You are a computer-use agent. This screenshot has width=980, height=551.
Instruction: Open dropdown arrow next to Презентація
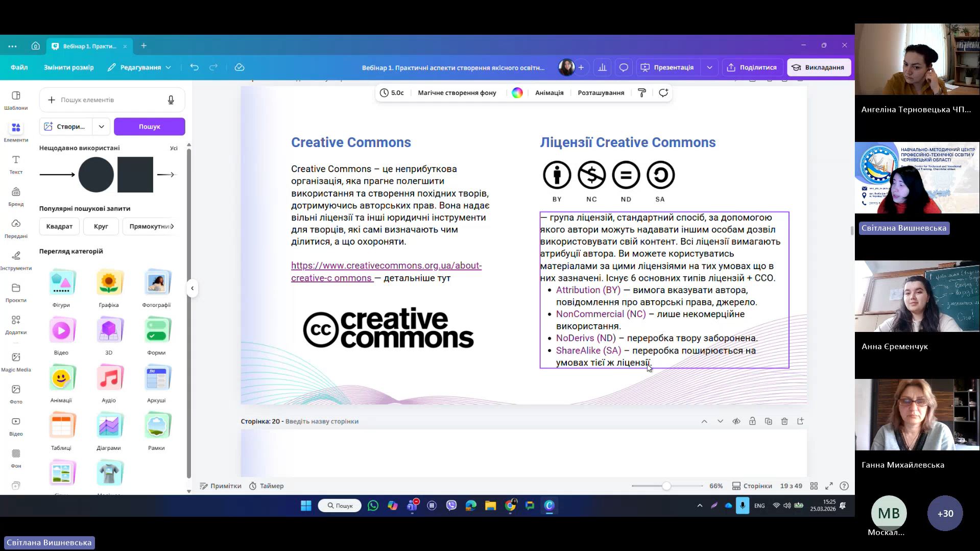coord(709,67)
